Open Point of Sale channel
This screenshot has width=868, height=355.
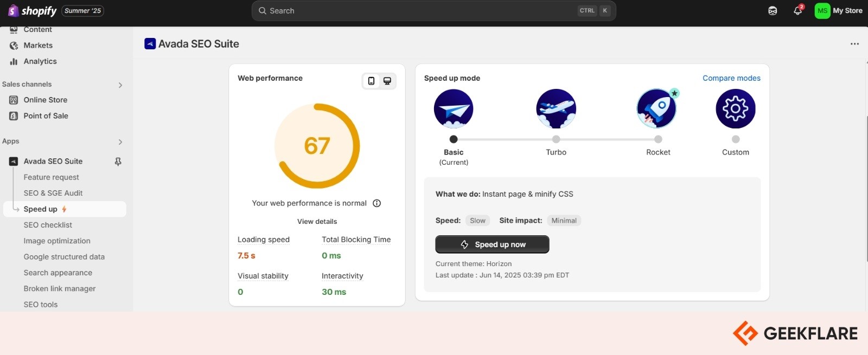(46, 115)
